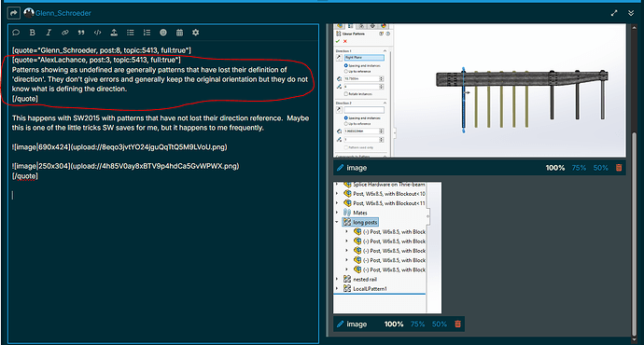Click the '[quote="Glenn_Schroeder, post:8' line

[102, 50]
